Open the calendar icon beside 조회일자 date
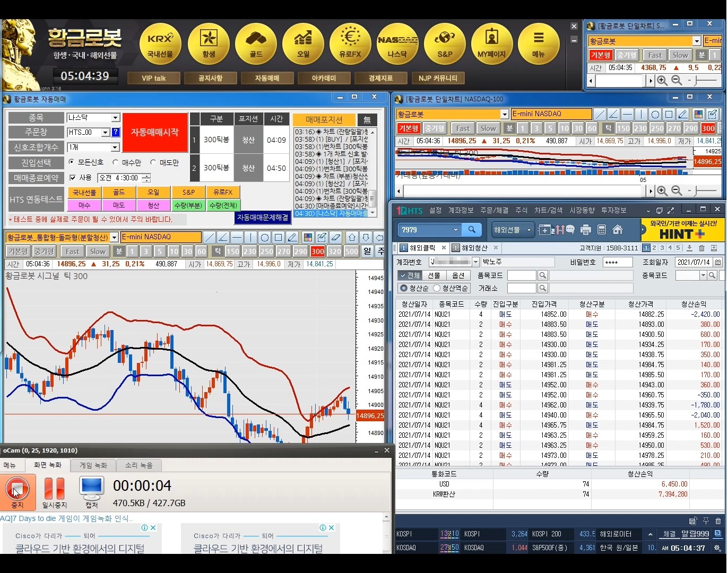This screenshot has height=573, width=728. tap(717, 262)
